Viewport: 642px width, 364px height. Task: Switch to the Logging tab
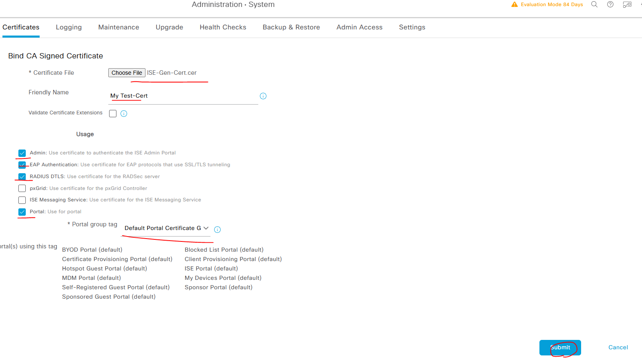tap(69, 27)
